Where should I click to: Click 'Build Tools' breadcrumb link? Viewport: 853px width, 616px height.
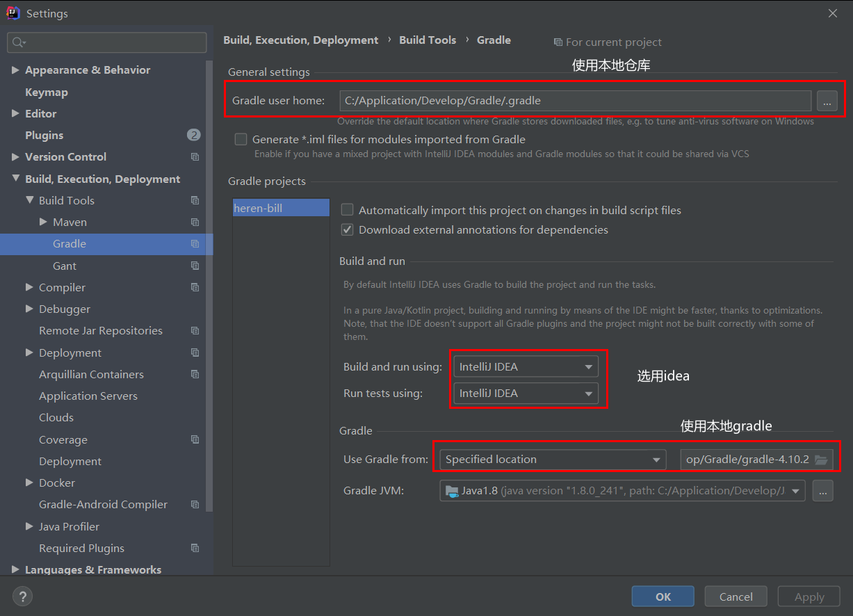[x=428, y=40]
